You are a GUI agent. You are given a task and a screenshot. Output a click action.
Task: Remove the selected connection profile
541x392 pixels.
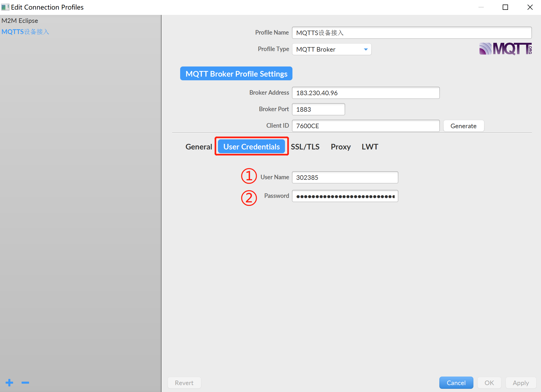[25, 383]
